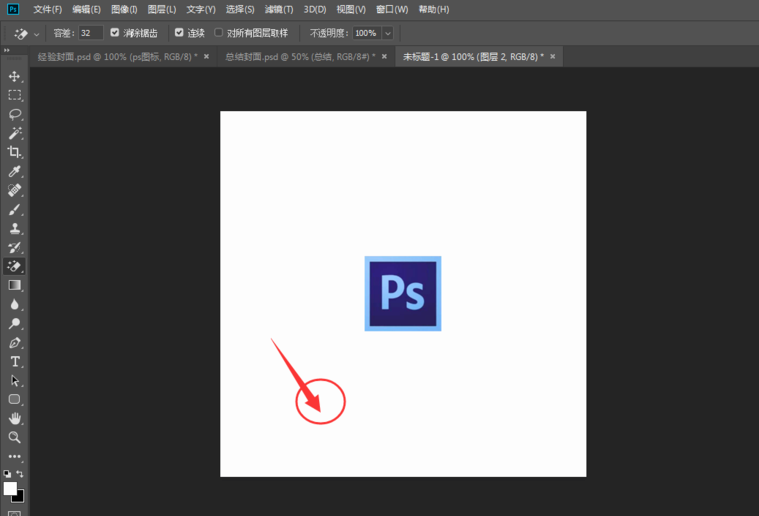Click the background color swatch

point(20,498)
